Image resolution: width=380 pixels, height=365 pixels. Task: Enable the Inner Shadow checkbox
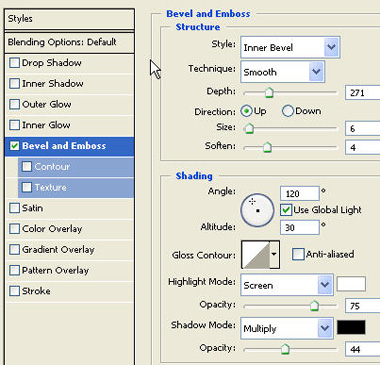coord(14,83)
